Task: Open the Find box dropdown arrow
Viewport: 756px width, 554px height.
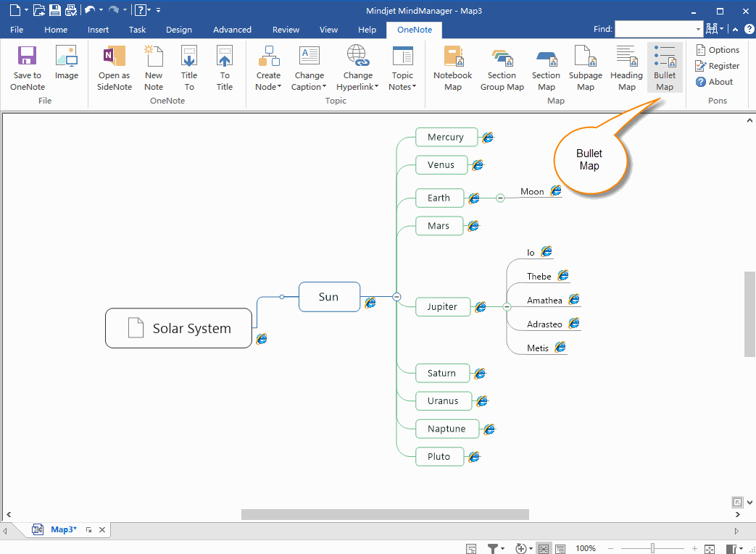Action: point(698,30)
